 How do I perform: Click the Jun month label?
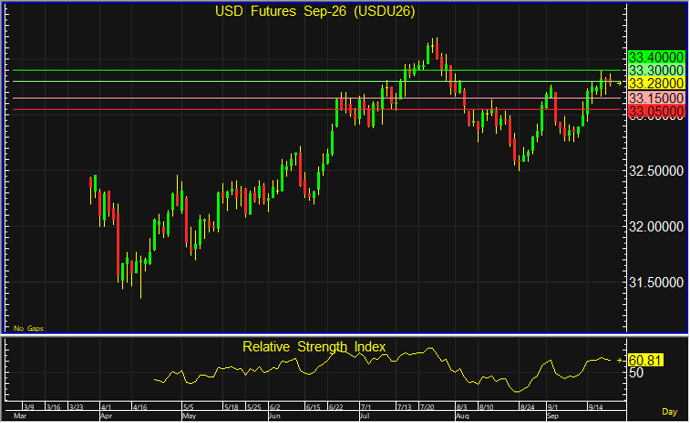[x=274, y=416]
